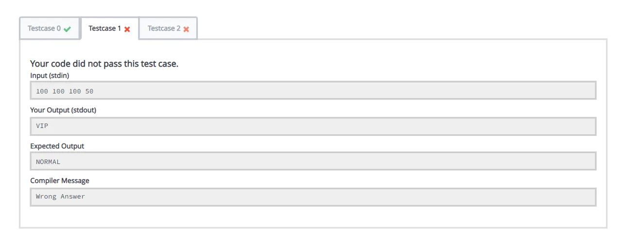644x236 pixels.
Task: Click the "Your Output (stdout)" label
Action: click(63, 110)
